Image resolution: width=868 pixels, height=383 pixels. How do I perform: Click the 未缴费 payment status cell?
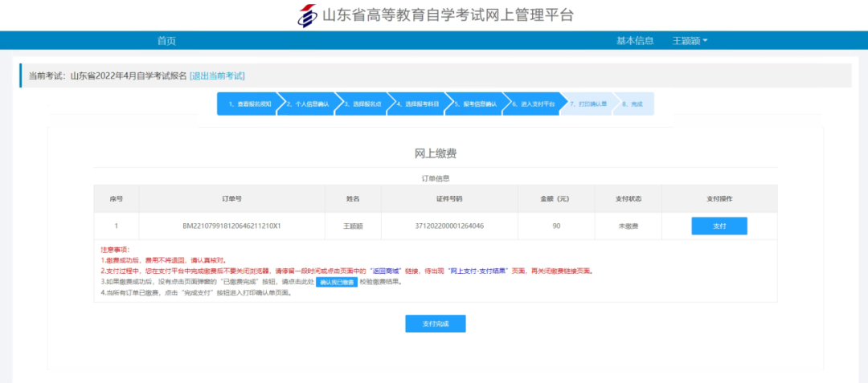point(628,226)
